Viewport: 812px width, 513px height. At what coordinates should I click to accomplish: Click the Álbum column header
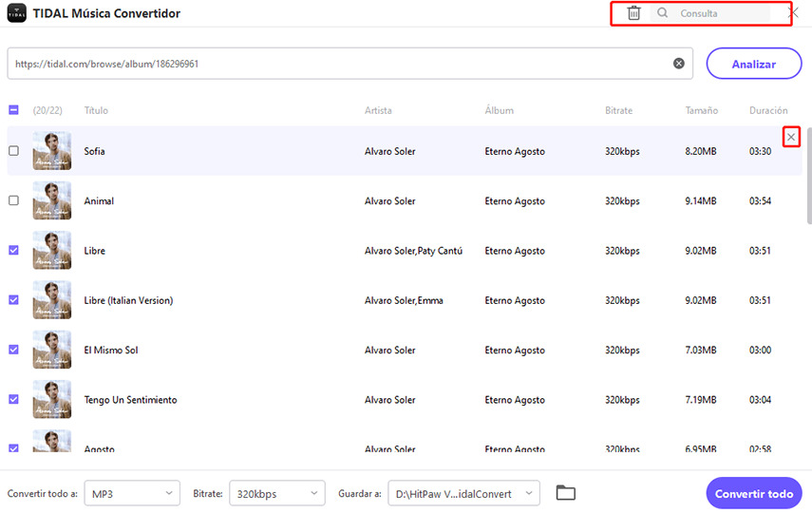coord(500,110)
